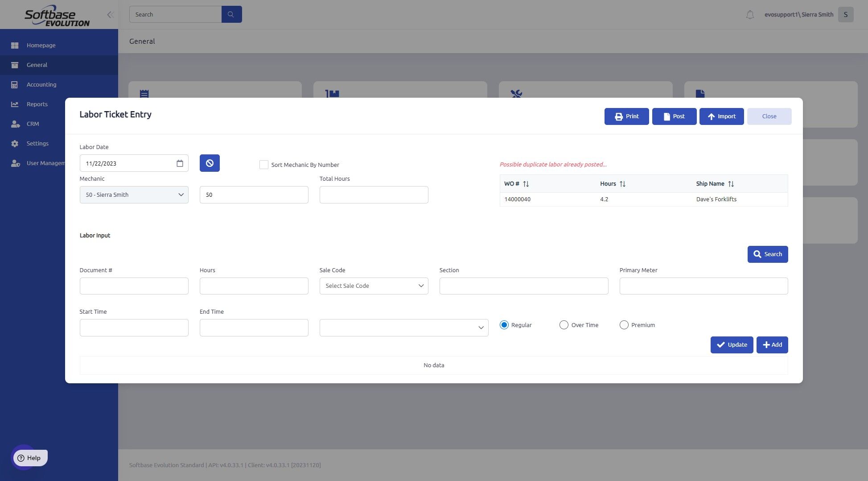Click the evosupport1\ Sierra Smith username
868x481 pixels.
tap(799, 15)
